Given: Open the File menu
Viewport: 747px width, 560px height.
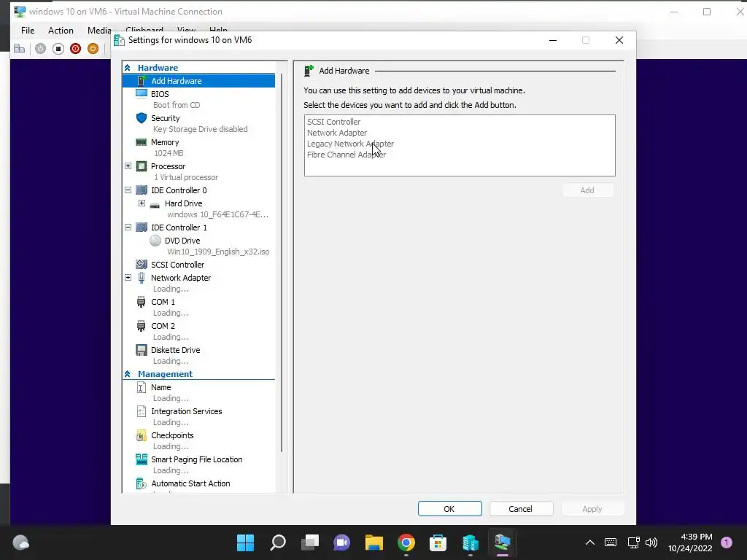Looking at the screenshot, I should click(x=28, y=31).
